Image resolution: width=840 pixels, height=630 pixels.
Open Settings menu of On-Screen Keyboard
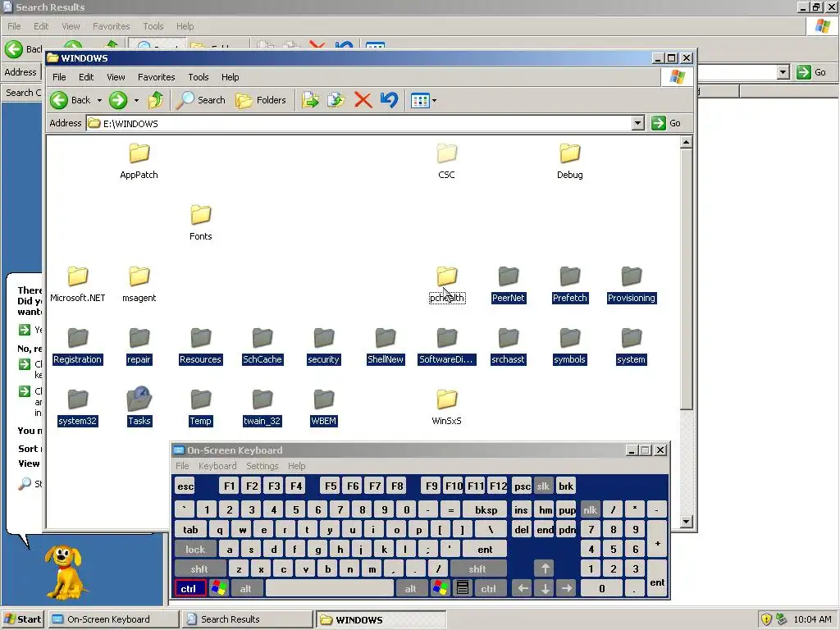[x=262, y=466]
